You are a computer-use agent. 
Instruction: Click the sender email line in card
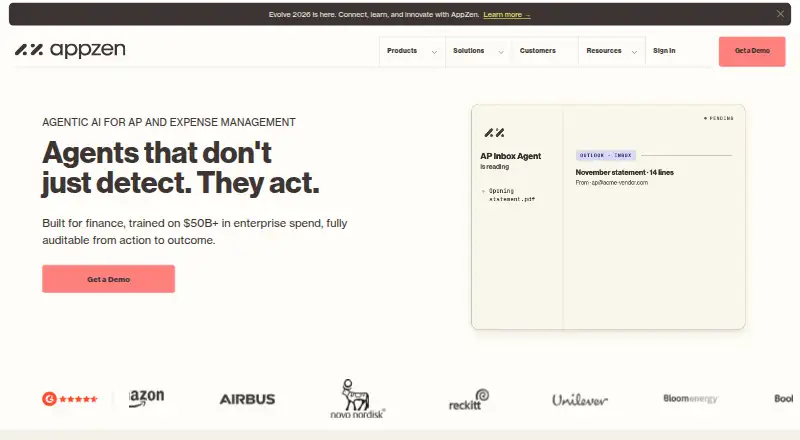tap(612, 183)
